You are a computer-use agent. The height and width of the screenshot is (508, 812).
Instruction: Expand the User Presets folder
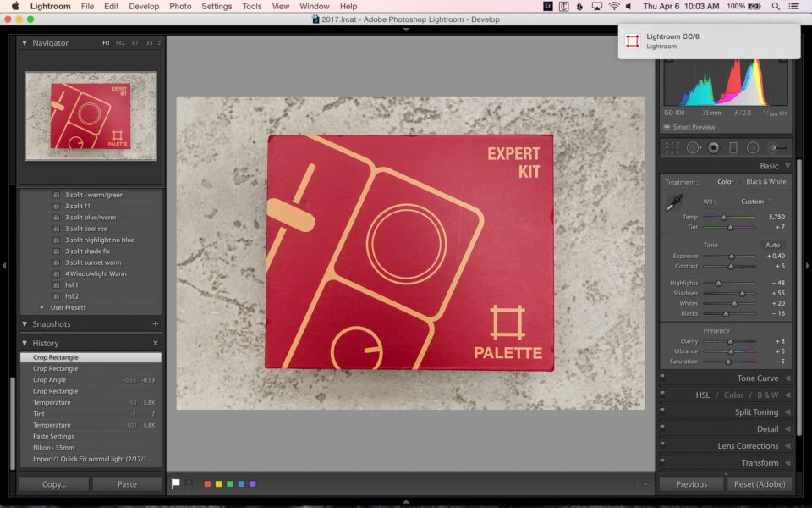click(x=42, y=307)
